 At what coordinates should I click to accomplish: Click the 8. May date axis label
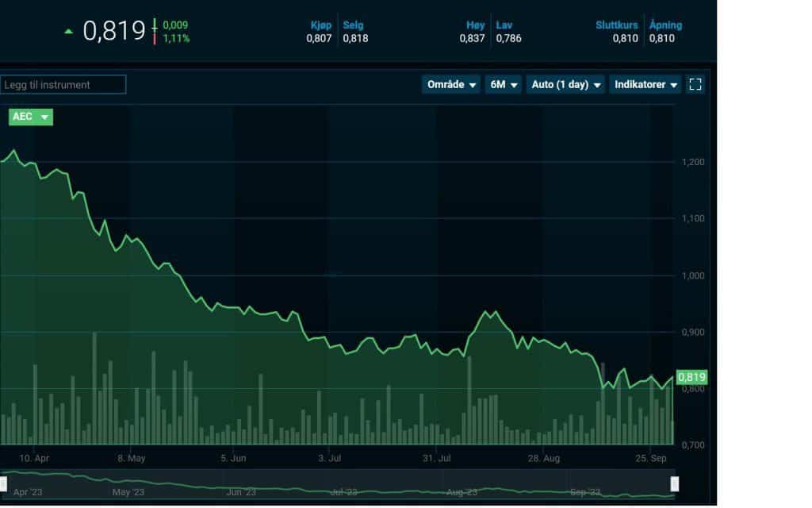click(132, 458)
